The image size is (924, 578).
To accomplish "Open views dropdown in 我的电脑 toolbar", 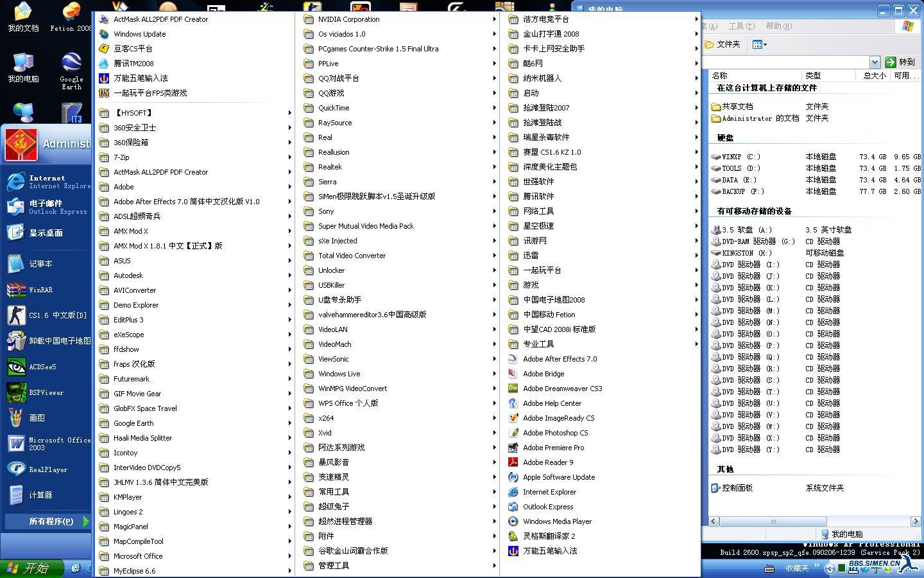I will point(759,44).
